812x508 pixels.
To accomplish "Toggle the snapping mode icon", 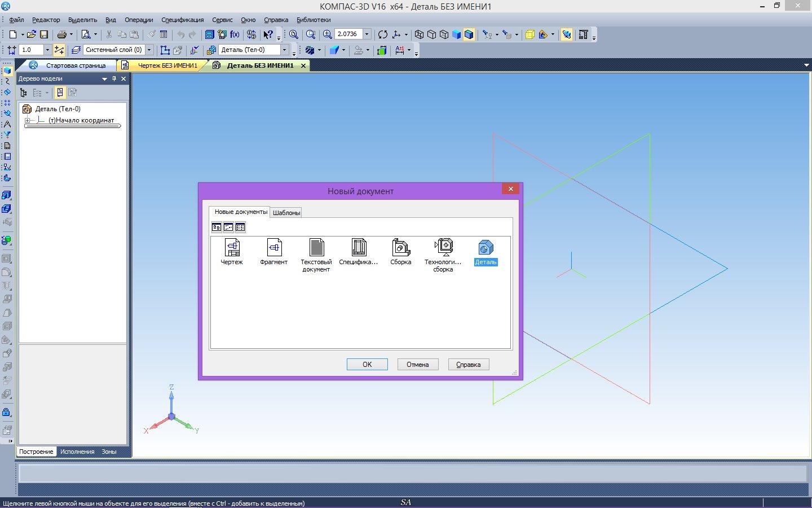I will click(59, 50).
